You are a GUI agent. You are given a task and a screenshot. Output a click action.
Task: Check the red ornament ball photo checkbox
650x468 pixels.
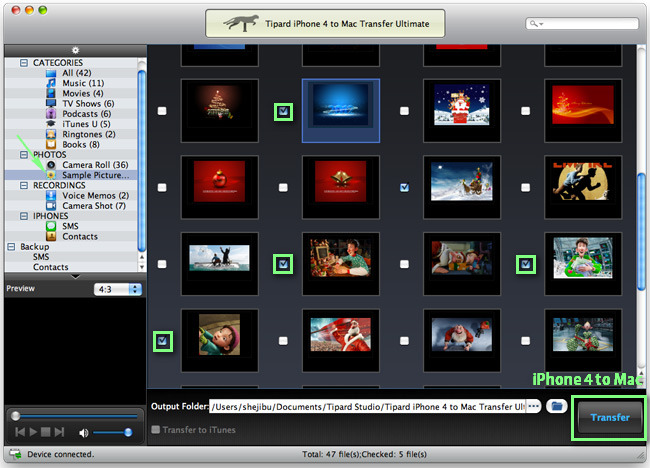[x=162, y=187]
